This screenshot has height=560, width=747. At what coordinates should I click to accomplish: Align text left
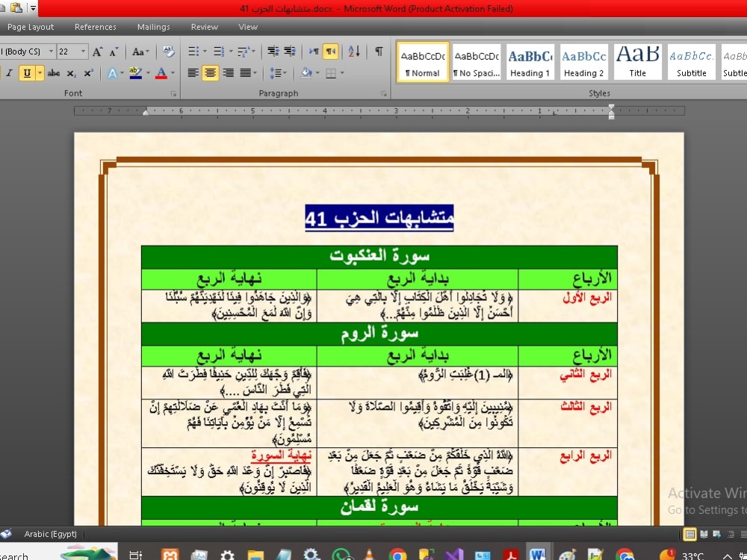tap(193, 73)
